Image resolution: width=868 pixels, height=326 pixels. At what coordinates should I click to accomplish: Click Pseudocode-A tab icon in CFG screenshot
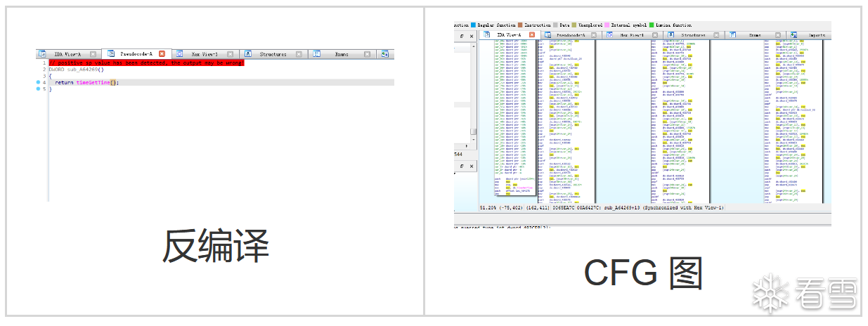pyautogui.click(x=546, y=34)
